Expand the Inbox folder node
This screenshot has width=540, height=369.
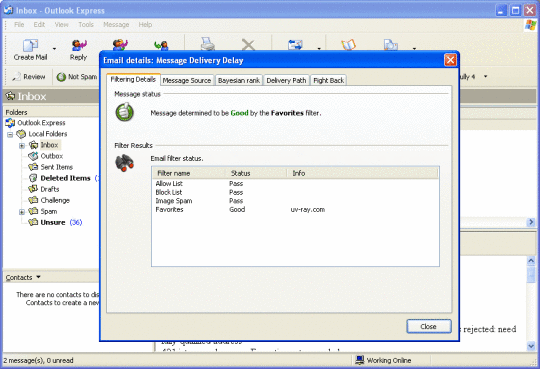[22, 145]
